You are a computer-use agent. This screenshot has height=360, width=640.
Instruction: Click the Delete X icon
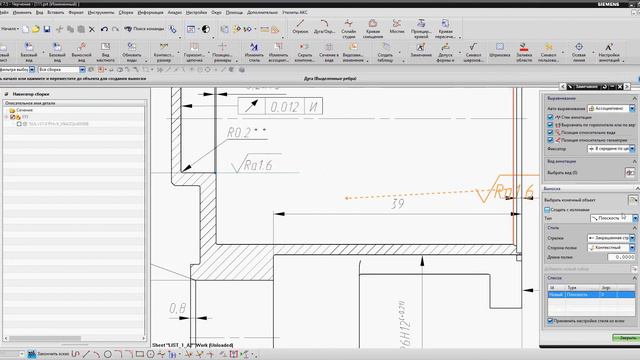(x=92, y=29)
